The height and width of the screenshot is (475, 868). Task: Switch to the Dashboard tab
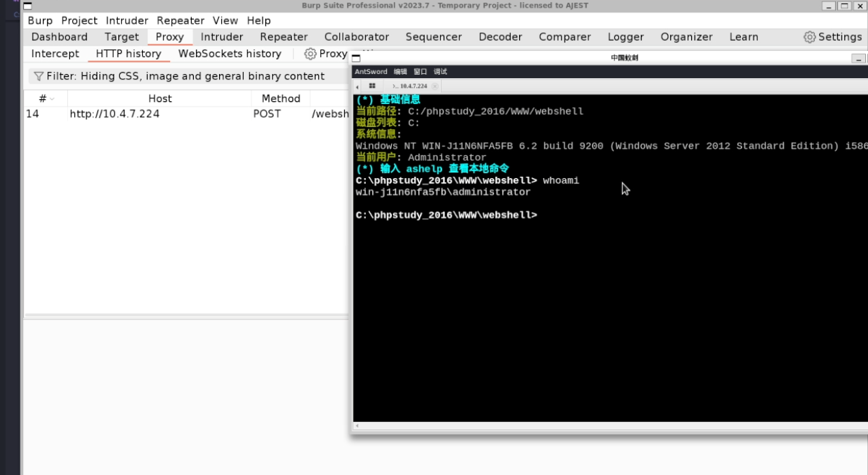click(59, 37)
